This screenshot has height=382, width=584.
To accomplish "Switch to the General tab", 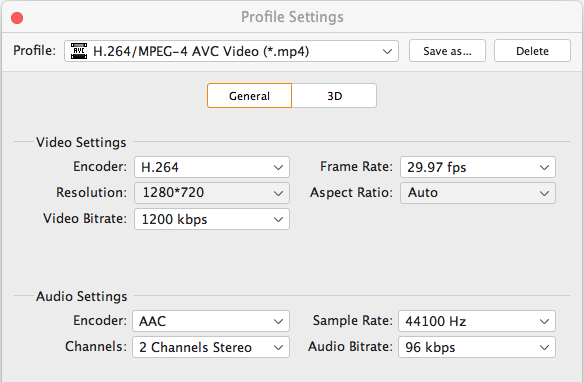I will pos(249,96).
